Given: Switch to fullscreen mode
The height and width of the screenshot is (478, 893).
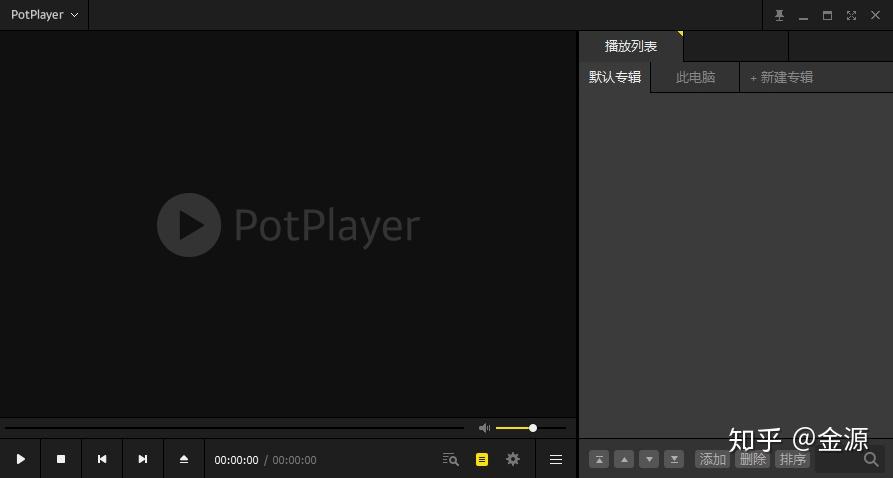Looking at the screenshot, I should coord(851,15).
